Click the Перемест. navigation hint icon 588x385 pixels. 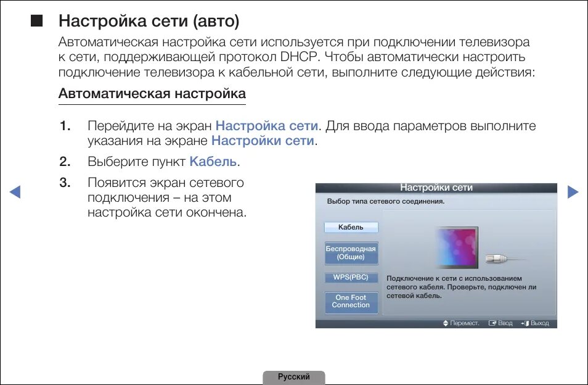[x=446, y=323]
